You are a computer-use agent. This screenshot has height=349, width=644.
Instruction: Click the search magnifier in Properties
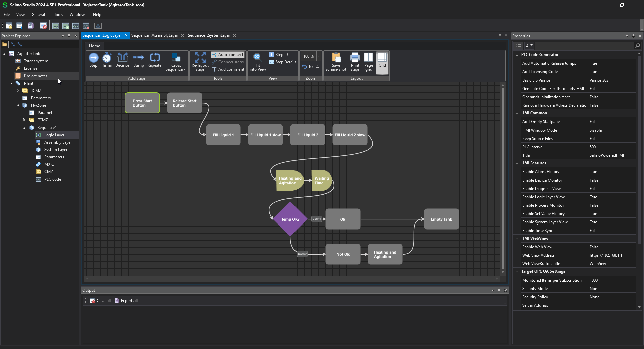(x=637, y=46)
